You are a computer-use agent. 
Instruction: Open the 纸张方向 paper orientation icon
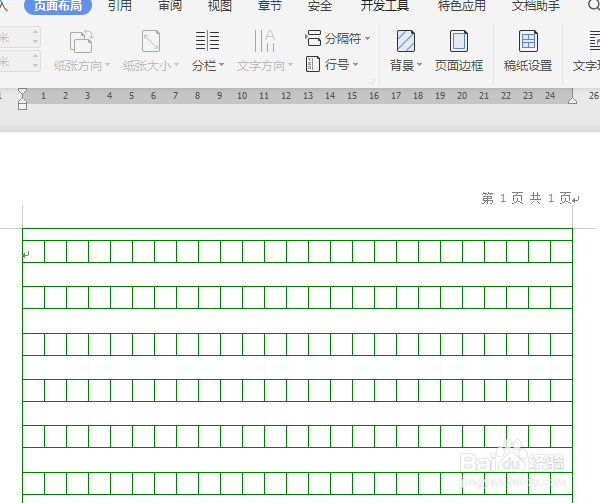click(81, 41)
